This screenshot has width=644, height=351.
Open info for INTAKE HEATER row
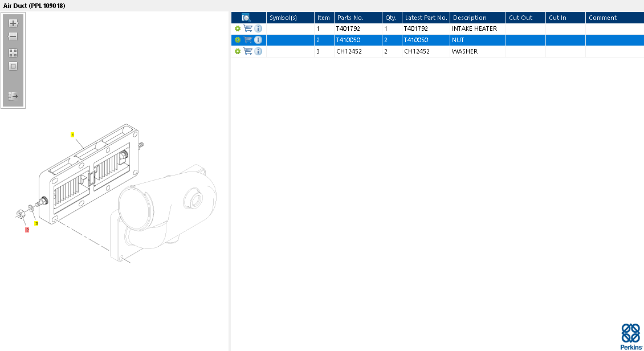tap(258, 28)
